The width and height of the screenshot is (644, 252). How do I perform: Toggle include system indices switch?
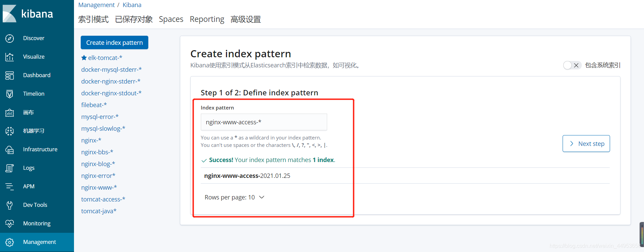[x=572, y=65]
